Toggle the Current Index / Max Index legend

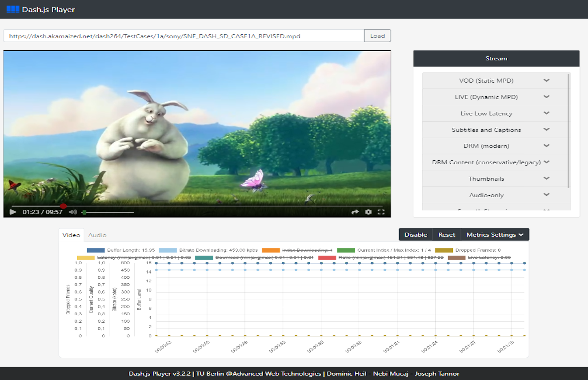pyautogui.click(x=384, y=250)
